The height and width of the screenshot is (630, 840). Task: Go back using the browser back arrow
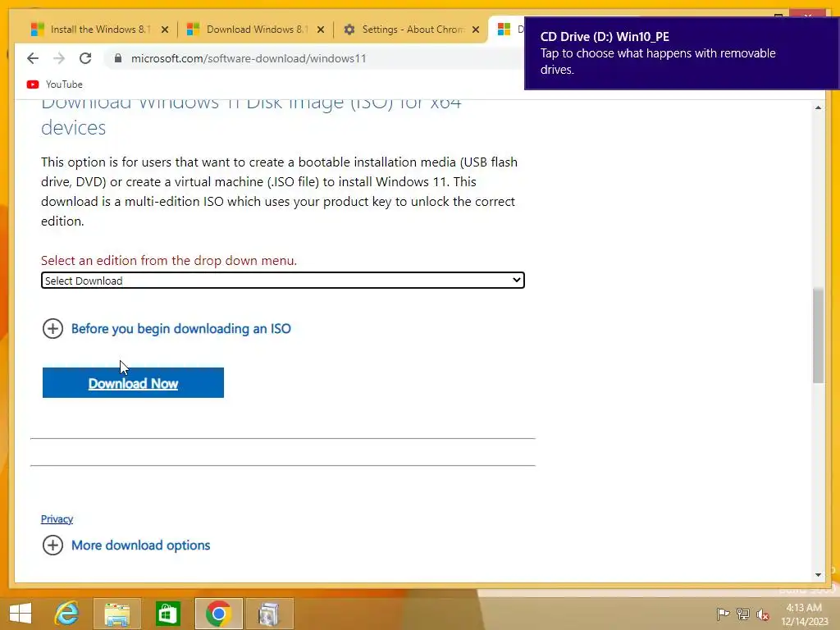33,58
